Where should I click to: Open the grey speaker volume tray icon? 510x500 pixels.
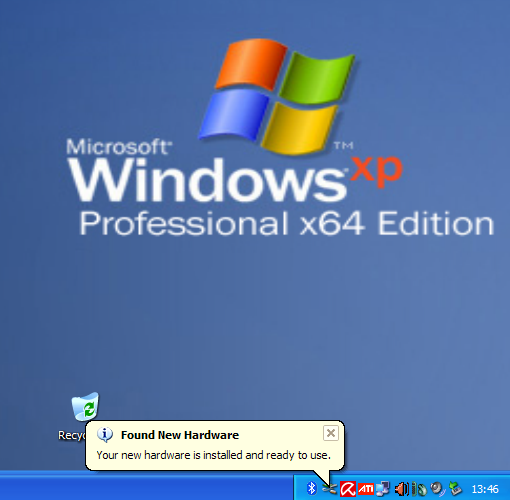[x=437, y=489]
